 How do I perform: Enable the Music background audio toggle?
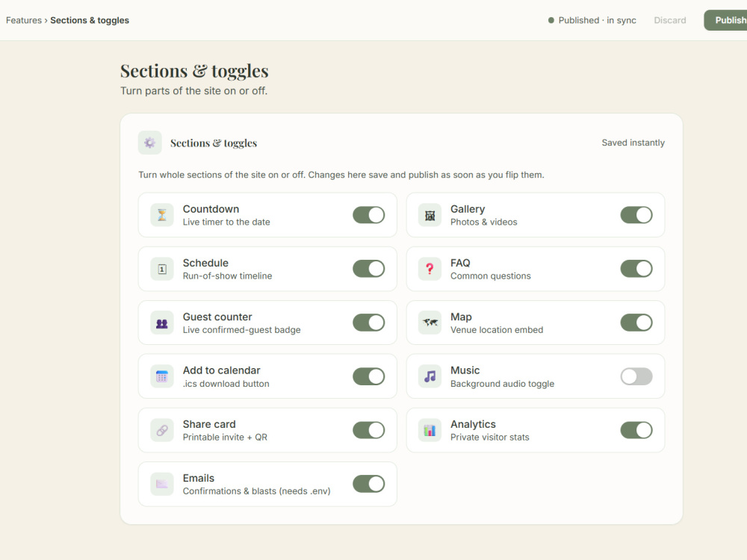(x=636, y=376)
